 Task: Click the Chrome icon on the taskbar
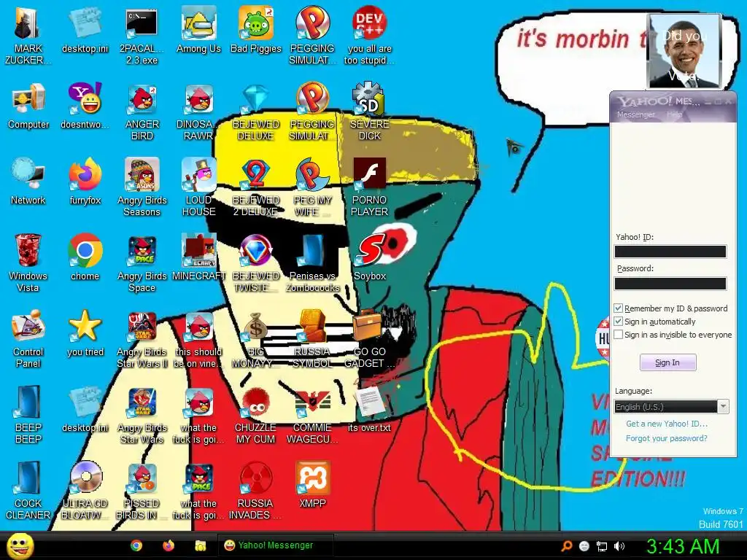[136, 545]
